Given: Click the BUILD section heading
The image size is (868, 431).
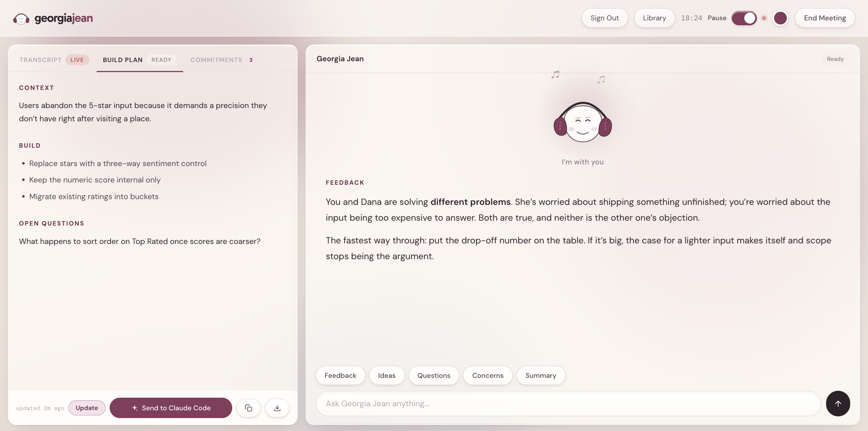Looking at the screenshot, I should click(x=30, y=145).
